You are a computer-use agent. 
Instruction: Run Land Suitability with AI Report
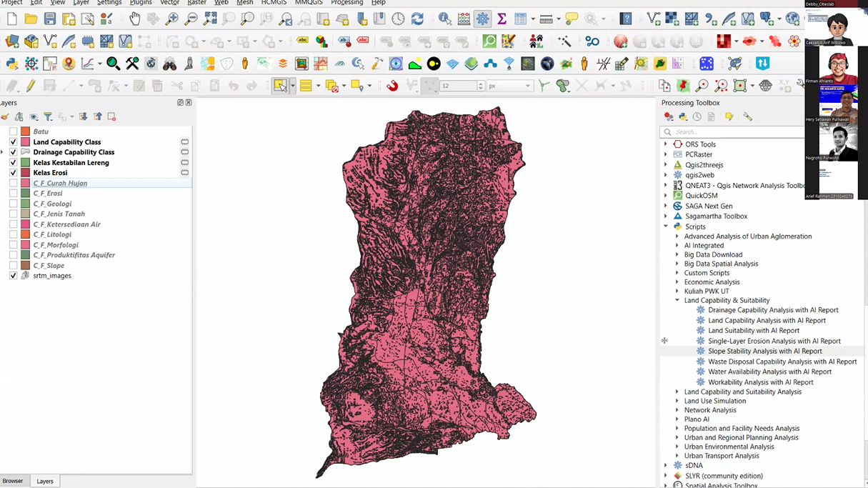point(754,331)
